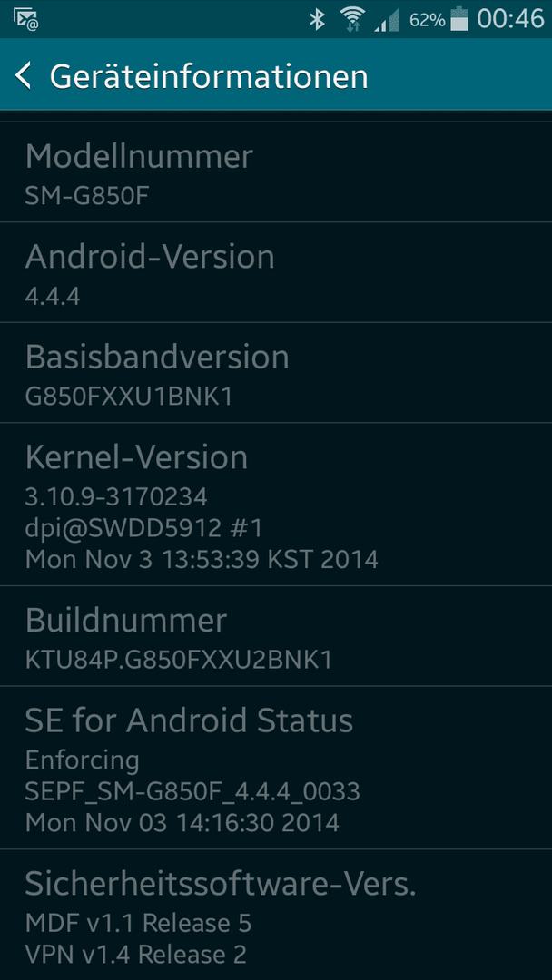Screen dimensions: 552x980
Task: Tap the KTU84P.G850FXXU2BNK1 build text
Action: (178, 660)
